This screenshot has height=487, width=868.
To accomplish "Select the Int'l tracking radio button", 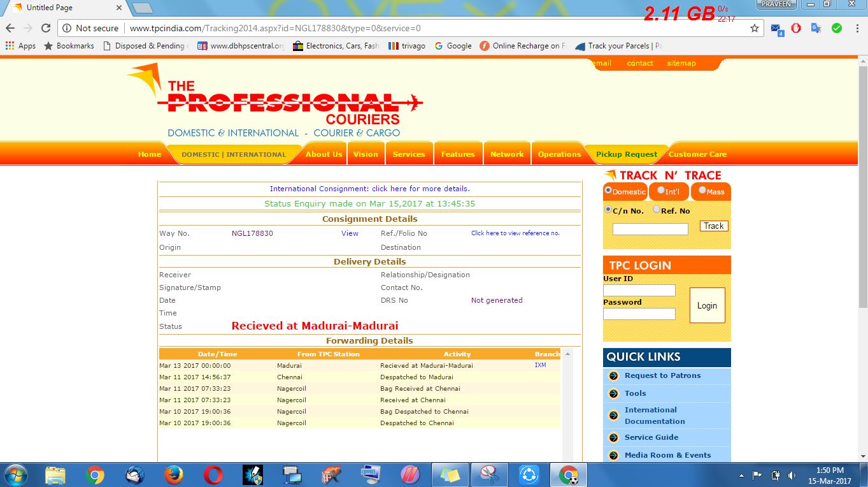I will 661,190.
